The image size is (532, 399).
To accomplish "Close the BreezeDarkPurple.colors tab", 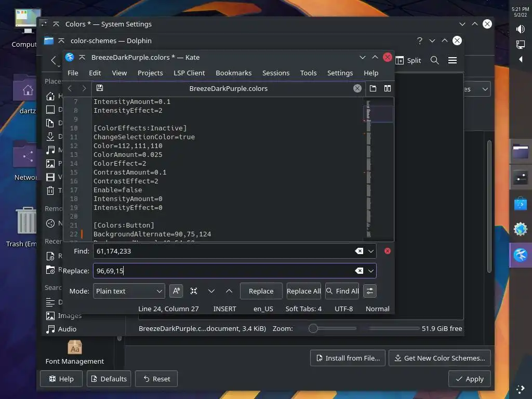I will tap(357, 88).
